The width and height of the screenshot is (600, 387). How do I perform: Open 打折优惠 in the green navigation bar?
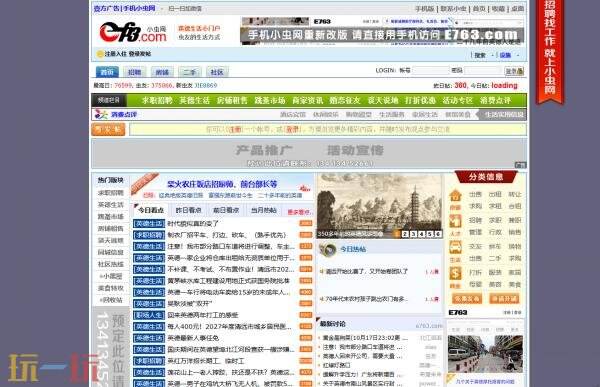click(420, 101)
